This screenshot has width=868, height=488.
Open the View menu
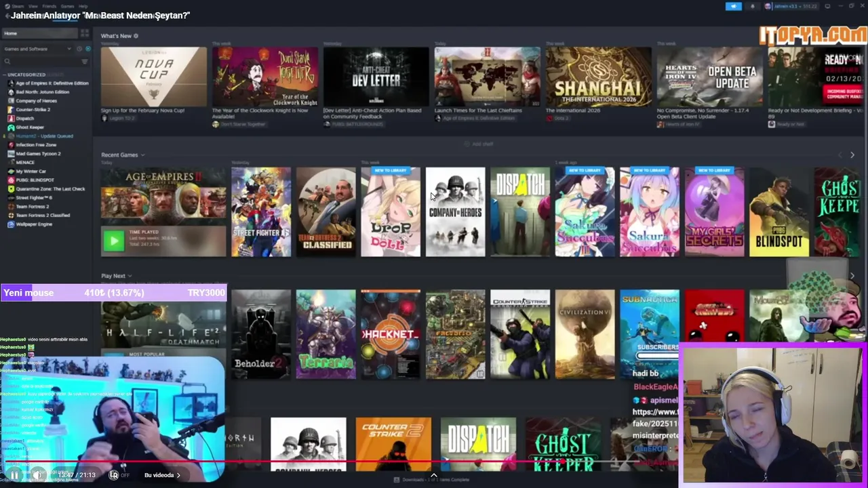[33, 6]
